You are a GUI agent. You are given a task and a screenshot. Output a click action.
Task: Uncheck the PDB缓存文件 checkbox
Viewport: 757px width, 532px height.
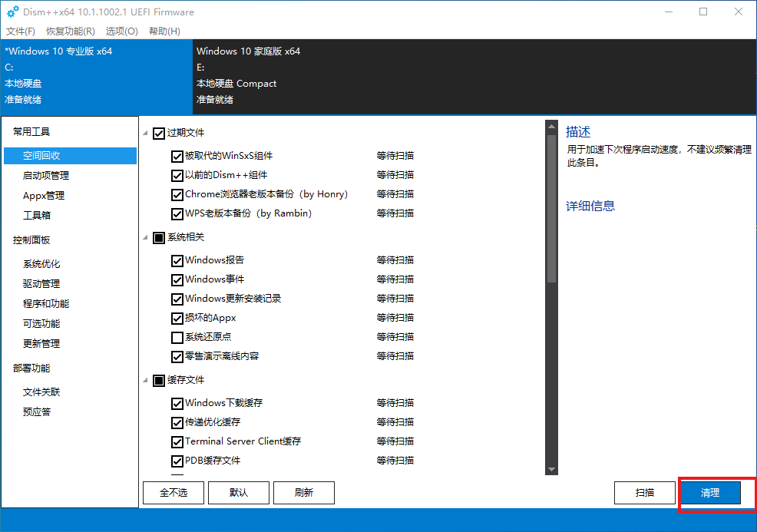[177, 461]
